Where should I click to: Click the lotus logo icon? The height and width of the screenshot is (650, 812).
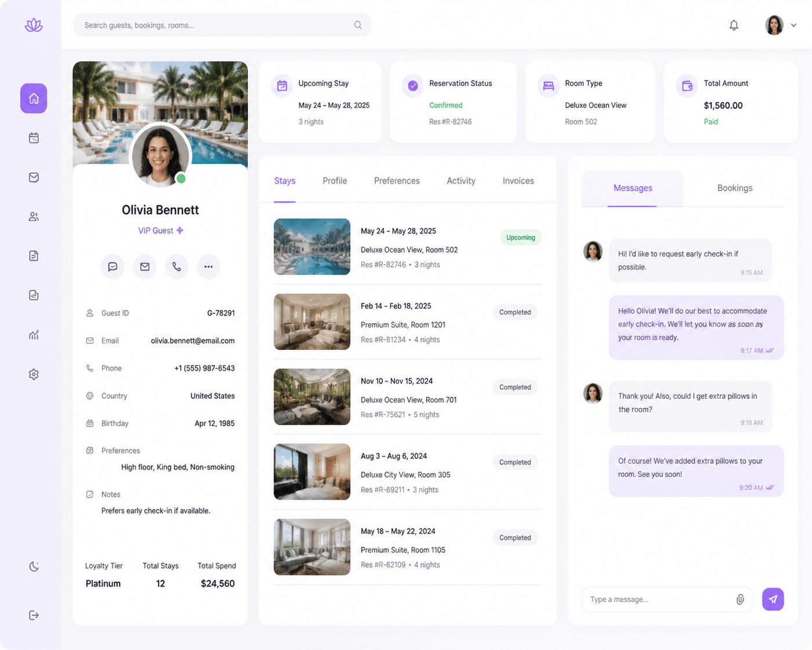coord(34,25)
